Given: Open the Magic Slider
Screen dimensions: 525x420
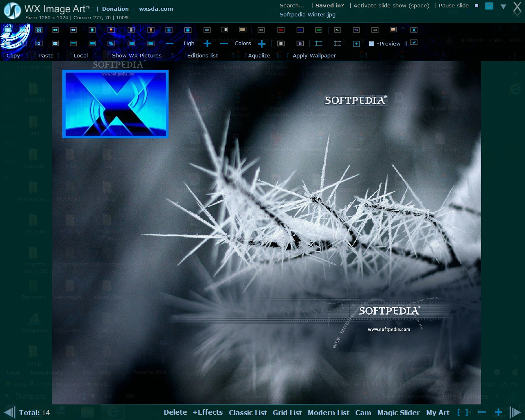Looking at the screenshot, I should click(399, 413).
